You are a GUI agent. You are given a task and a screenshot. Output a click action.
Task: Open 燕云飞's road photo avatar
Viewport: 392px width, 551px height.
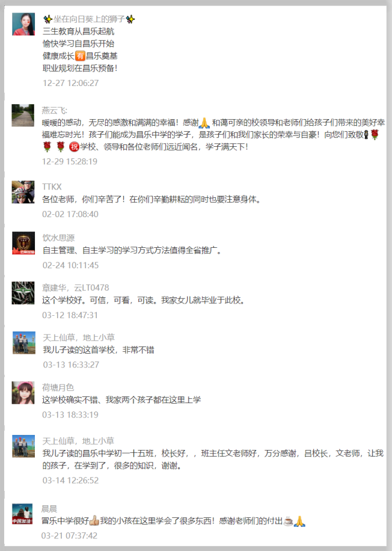click(x=23, y=115)
